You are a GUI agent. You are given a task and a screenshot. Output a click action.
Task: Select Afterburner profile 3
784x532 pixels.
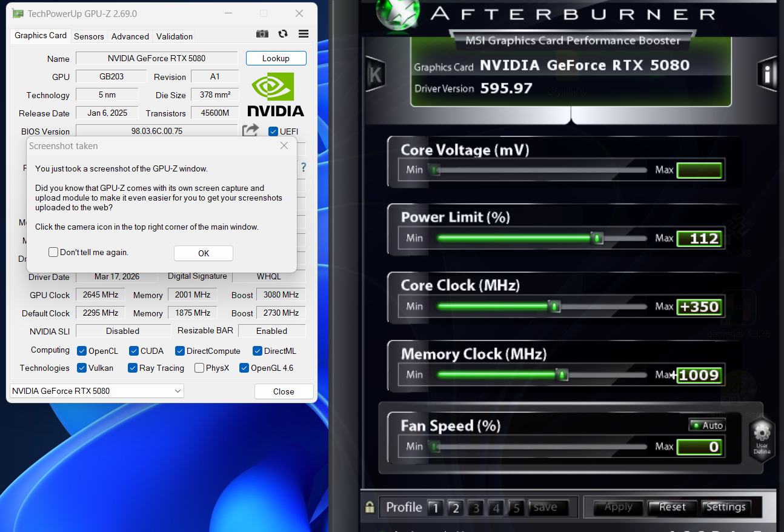tap(476, 508)
